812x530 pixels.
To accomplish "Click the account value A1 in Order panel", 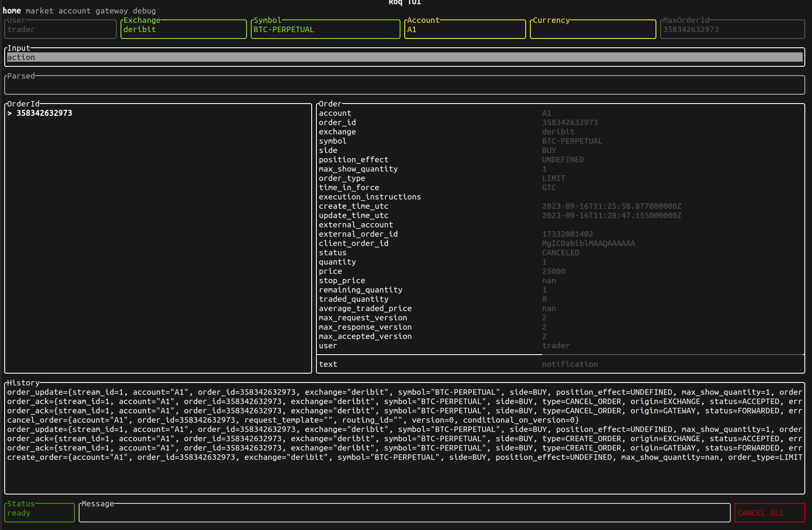I will pyautogui.click(x=547, y=113).
